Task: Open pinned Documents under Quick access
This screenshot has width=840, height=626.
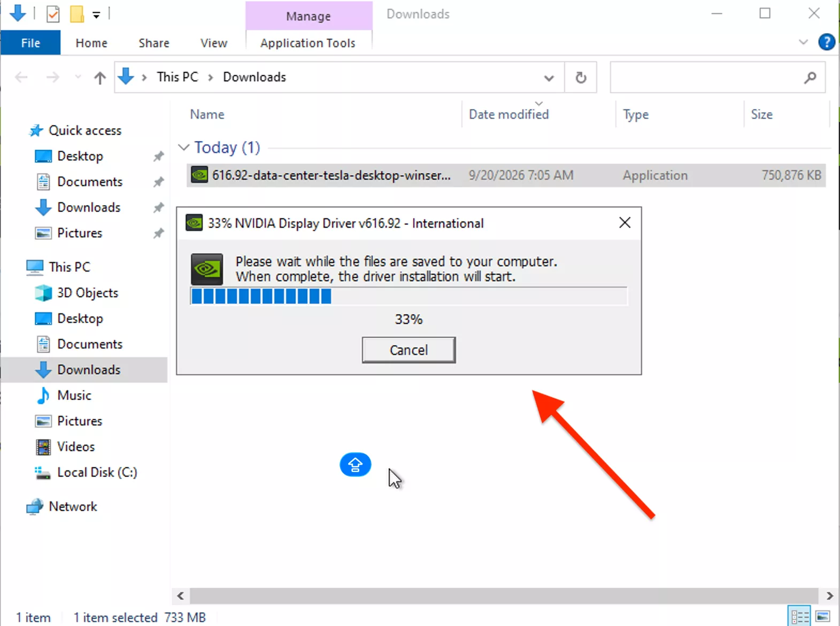Action: [x=90, y=182]
